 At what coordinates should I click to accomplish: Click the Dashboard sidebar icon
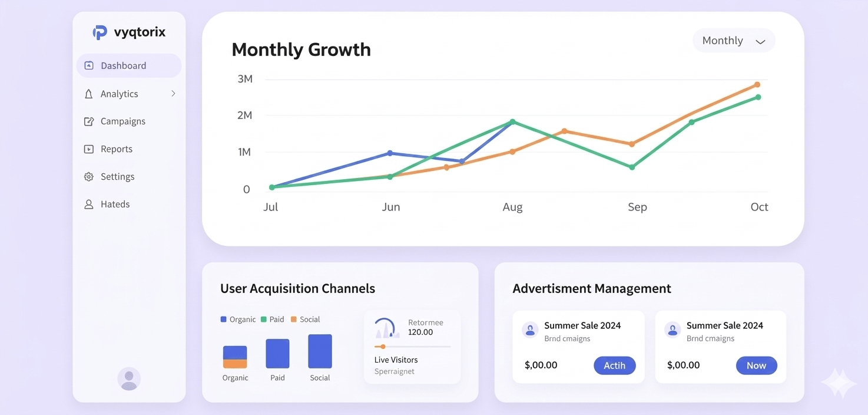click(x=89, y=66)
